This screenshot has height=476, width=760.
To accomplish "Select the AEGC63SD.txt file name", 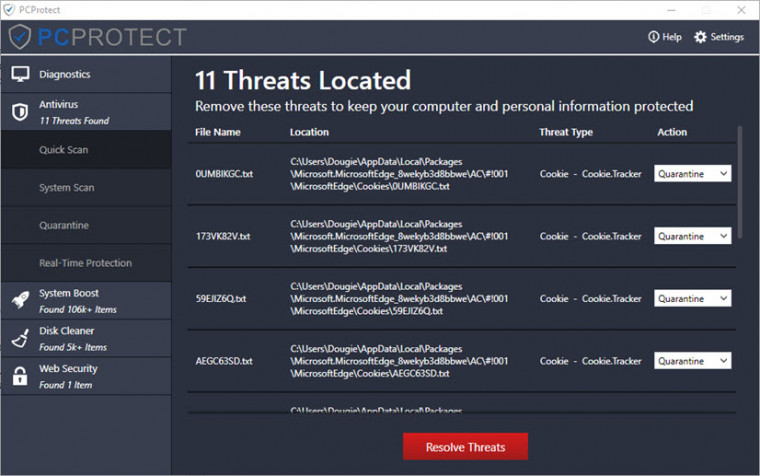I will 224,361.
